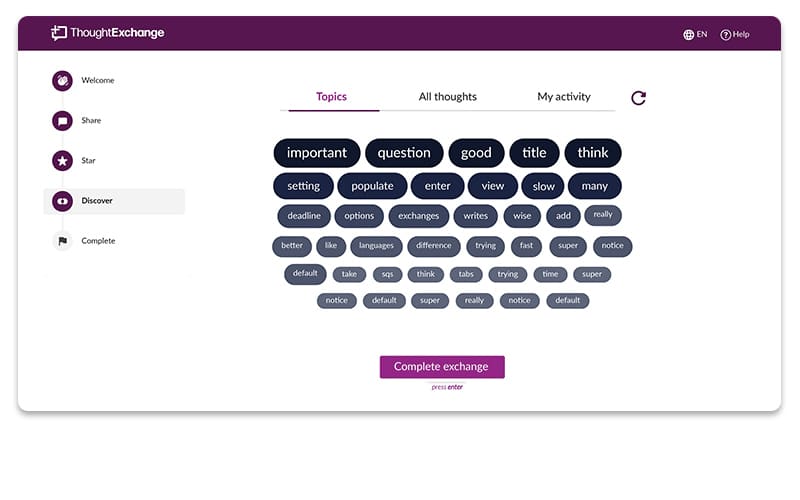Select the Star step icon
Viewport: 800px width, 500px height.
coord(62,161)
